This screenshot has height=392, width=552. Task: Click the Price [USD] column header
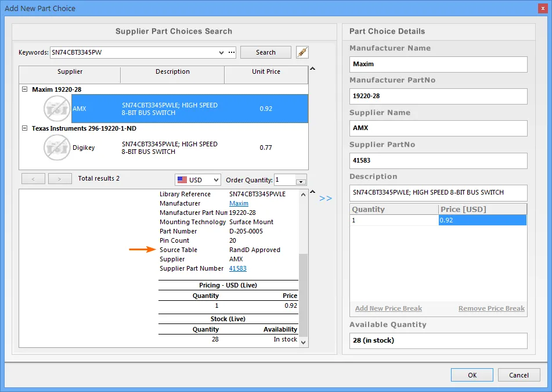pyautogui.click(x=483, y=209)
